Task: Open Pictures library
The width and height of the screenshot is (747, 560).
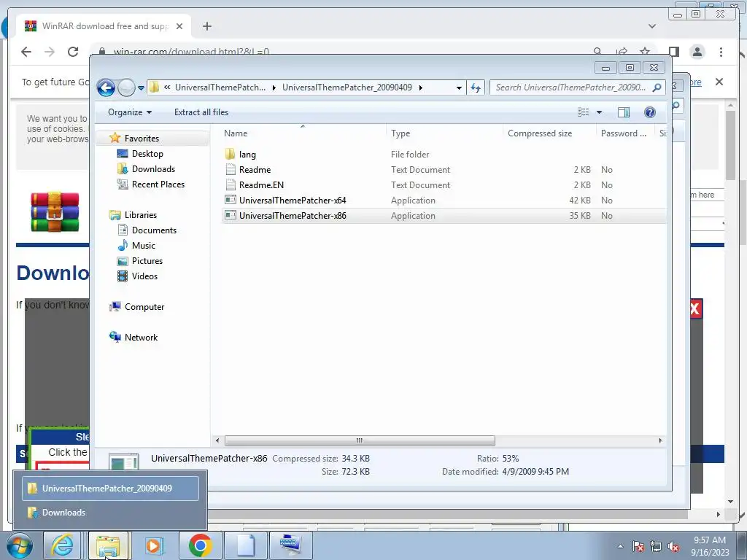Action: coord(147,260)
